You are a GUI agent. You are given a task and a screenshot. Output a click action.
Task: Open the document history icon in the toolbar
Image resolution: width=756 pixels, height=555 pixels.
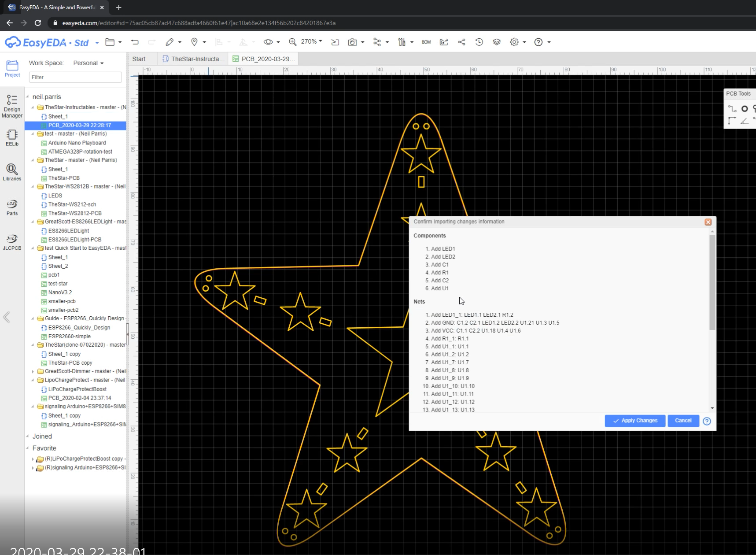[x=479, y=42]
